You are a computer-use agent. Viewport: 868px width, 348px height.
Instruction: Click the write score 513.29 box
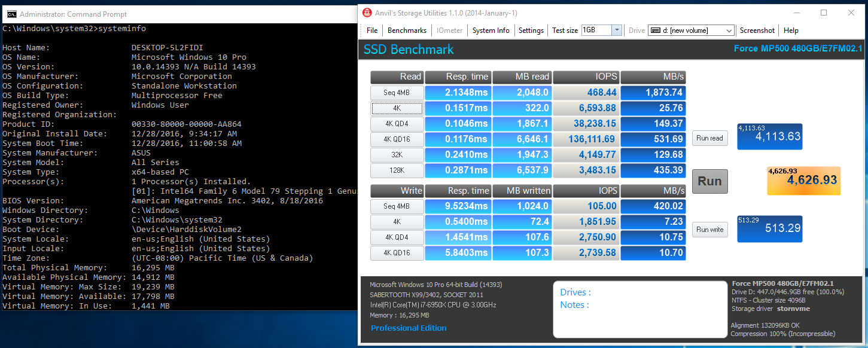coord(769,229)
